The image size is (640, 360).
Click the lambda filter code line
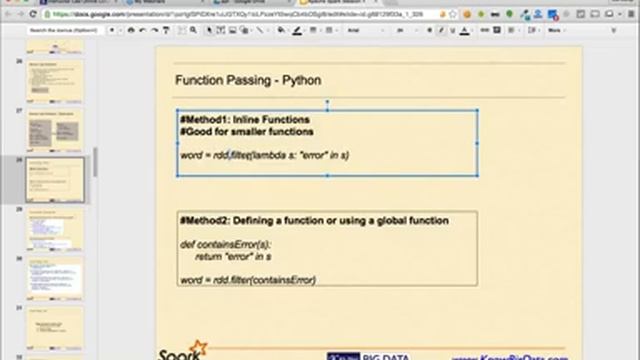[264, 155]
